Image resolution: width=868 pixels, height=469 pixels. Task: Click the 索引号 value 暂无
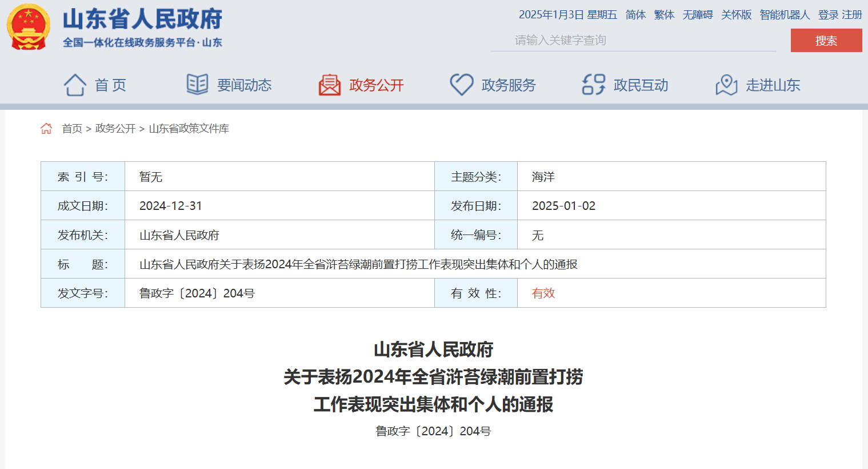point(151,177)
